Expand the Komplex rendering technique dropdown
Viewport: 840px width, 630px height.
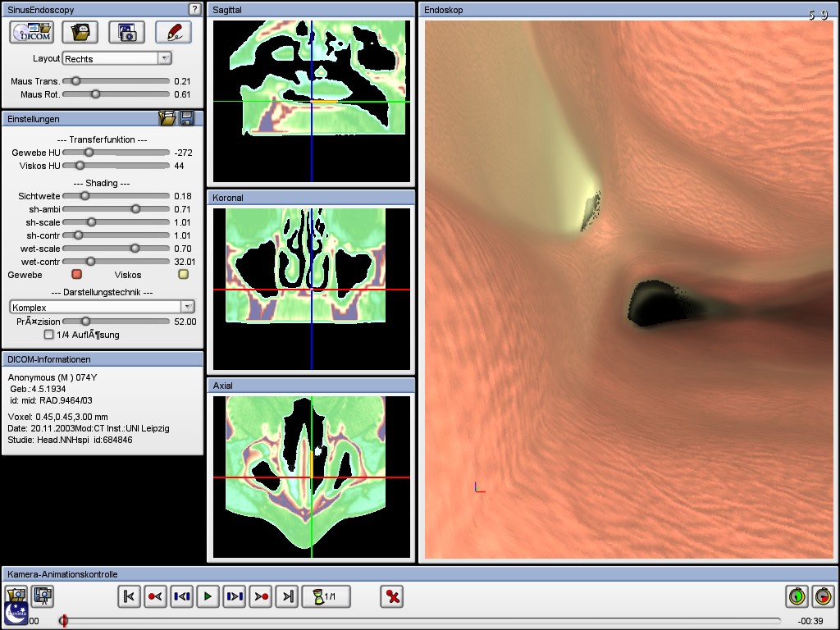point(102,307)
